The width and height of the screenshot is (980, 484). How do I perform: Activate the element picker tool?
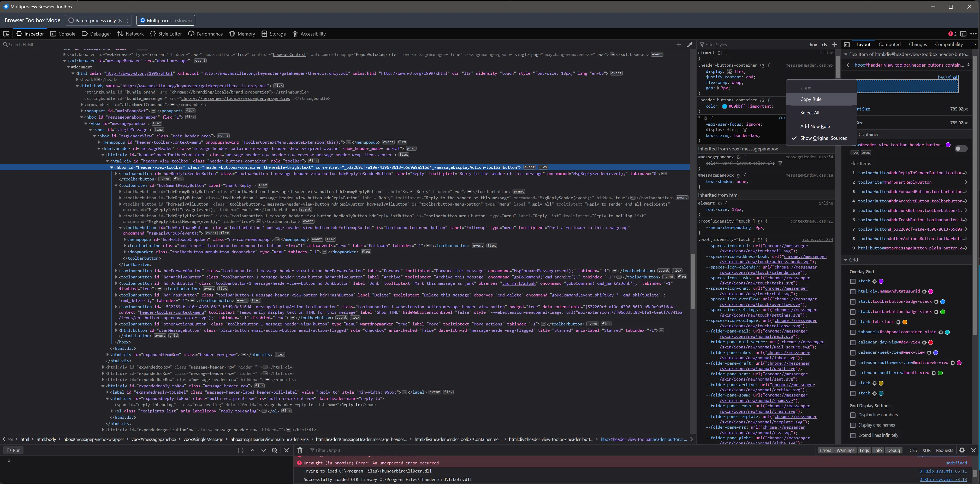click(6, 34)
